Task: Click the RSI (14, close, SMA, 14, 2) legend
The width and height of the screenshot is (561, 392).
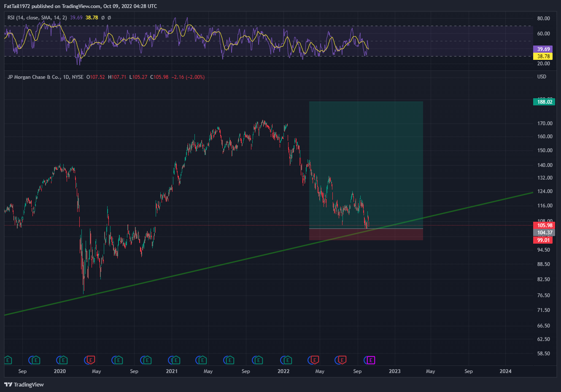Action: tap(37, 18)
